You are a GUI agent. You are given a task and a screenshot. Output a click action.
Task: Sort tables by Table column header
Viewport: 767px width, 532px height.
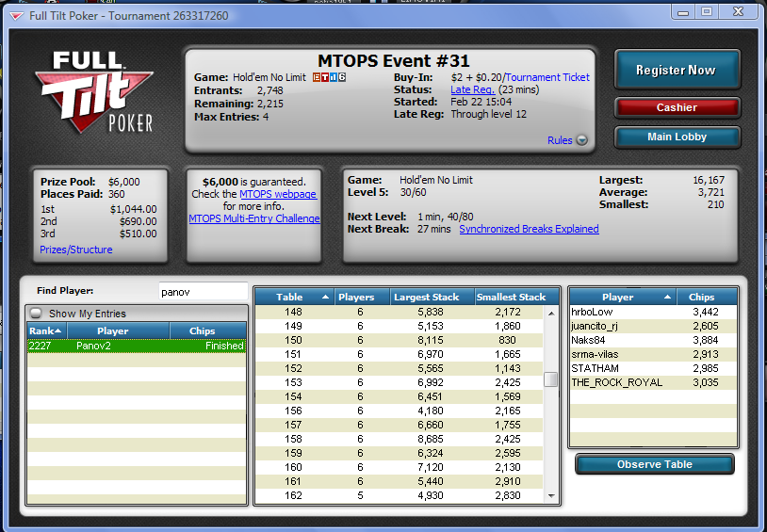tap(295, 297)
